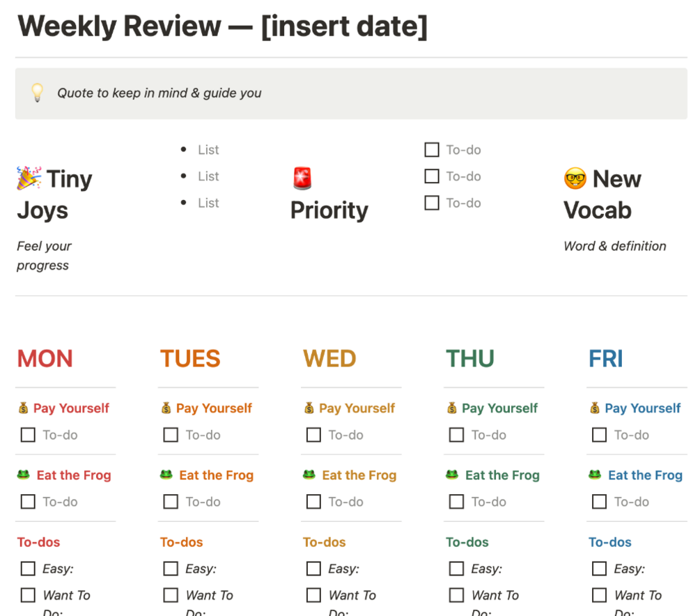This screenshot has height=616, width=700.
Task: Click the money bag icon under THU
Action: point(452,408)
